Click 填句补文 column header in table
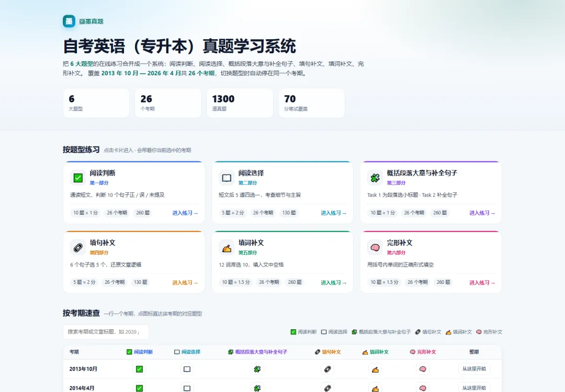The image size is (565, 392). click(x=327, y=352)
